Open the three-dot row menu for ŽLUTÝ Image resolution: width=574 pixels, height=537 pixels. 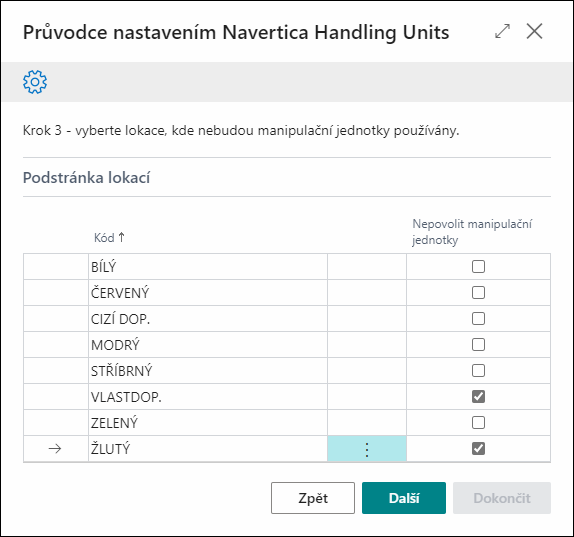(x=367, y=449)
